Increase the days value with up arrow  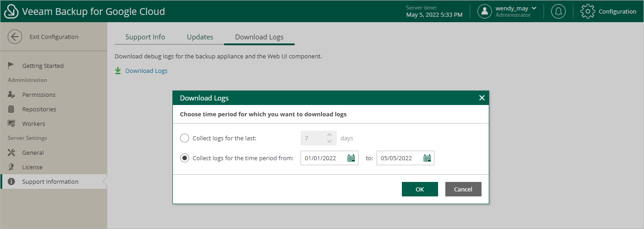(329, 135)
